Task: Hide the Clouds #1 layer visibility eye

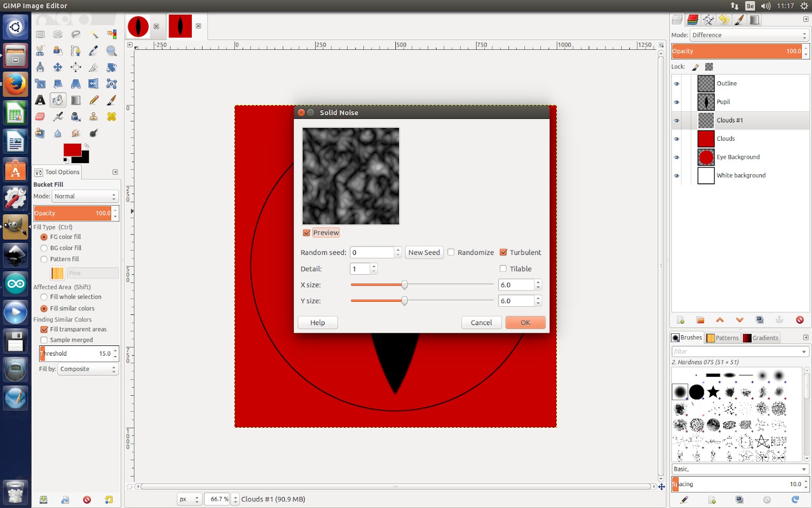Action: click(x=676, y=120)
